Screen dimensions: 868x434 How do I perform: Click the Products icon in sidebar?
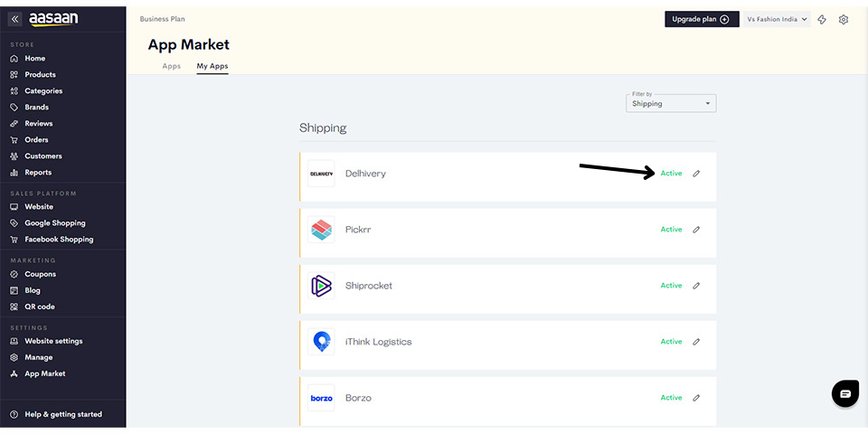point(14,75)
